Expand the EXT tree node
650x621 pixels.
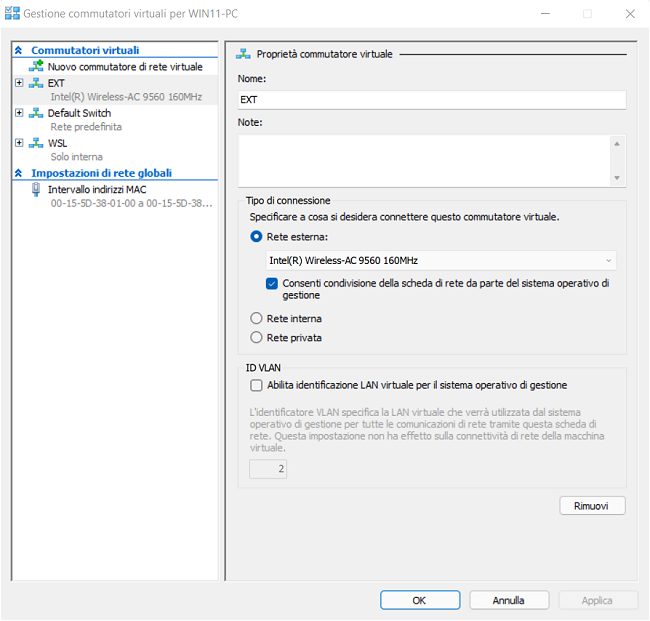[19, 83]
